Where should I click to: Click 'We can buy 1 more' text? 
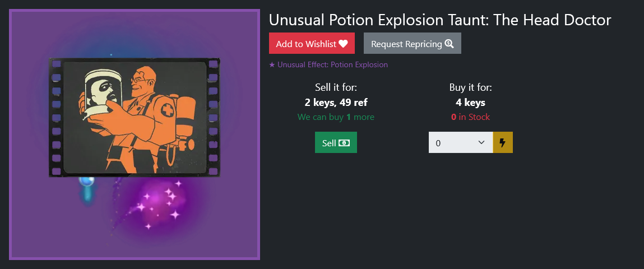[336, 117]
